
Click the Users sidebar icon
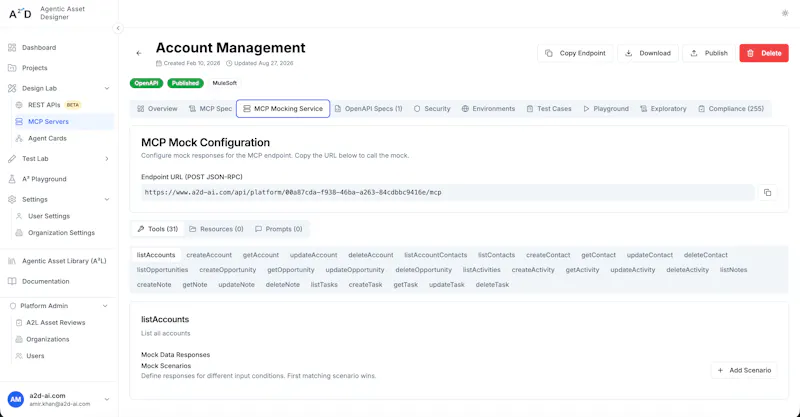[19, 356]
